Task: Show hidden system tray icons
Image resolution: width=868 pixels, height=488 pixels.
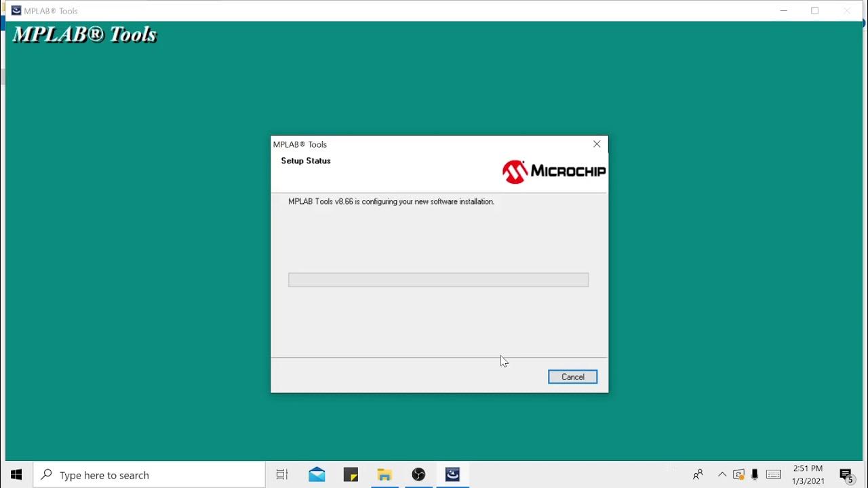Action: tap(722, 475)
